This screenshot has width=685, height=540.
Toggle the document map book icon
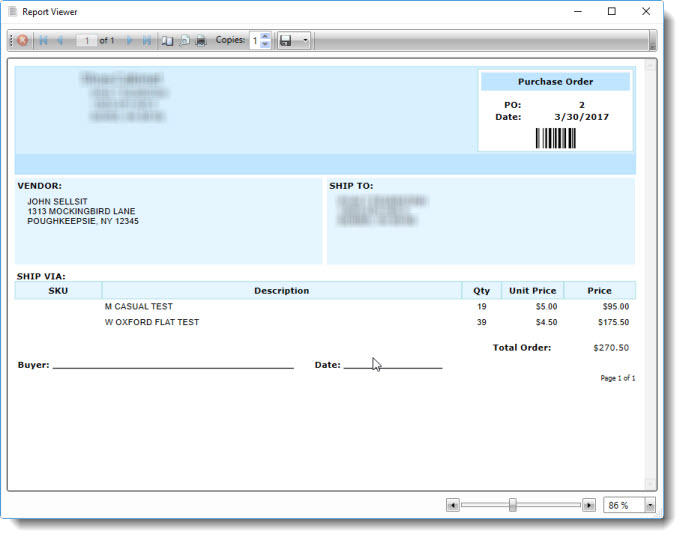pos(167,41)
